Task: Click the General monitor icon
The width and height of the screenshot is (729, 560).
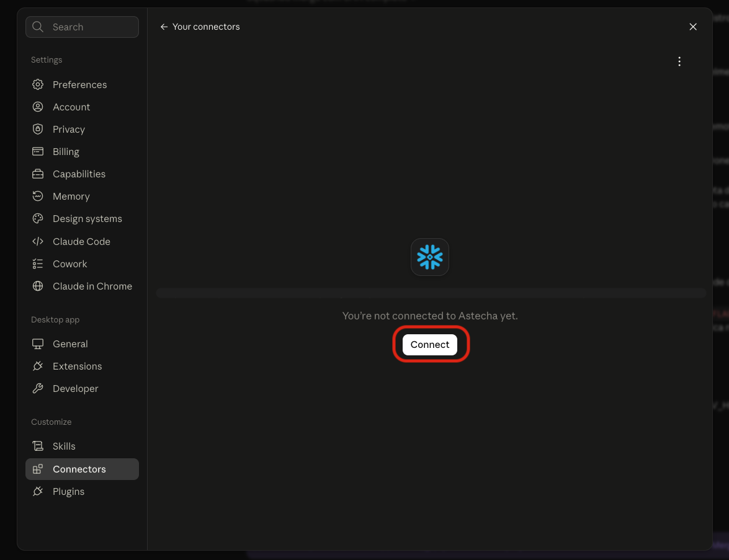Action: [38, 344]
